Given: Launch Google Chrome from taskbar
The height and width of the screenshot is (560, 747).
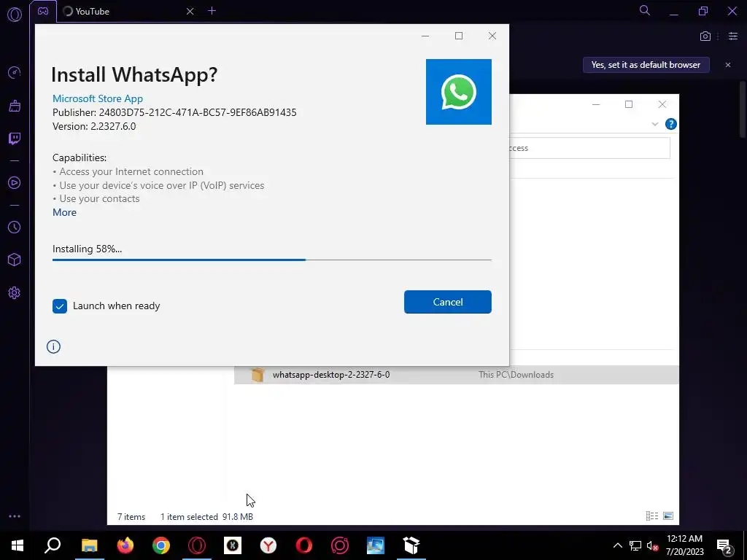Looking at the screenshot, I should click(161, 545).
